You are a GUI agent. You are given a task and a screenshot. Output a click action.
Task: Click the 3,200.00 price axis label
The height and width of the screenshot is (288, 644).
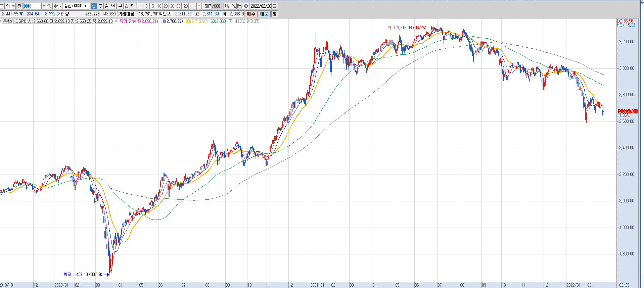(627, 42)
